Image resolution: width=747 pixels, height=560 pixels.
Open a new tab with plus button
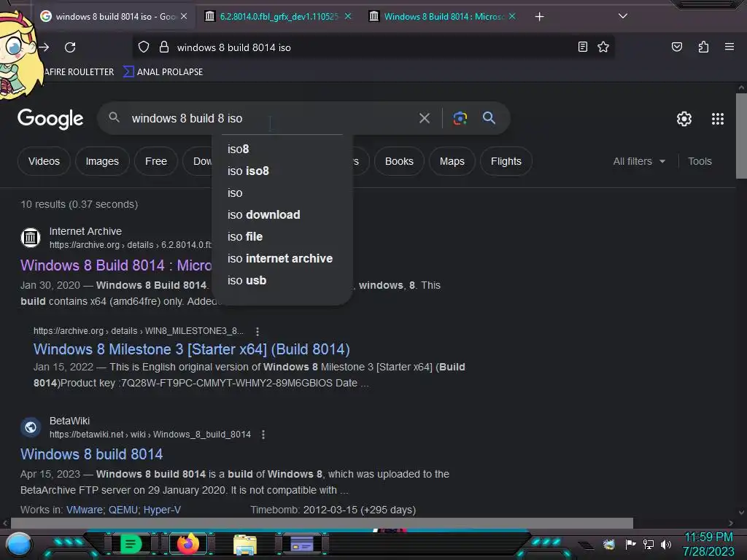(x=539, y=17)
